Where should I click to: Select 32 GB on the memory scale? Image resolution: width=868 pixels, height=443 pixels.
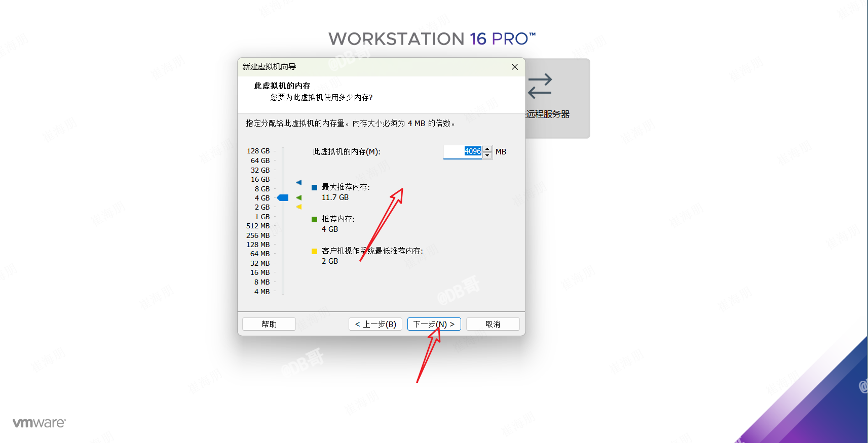[260, 170]
